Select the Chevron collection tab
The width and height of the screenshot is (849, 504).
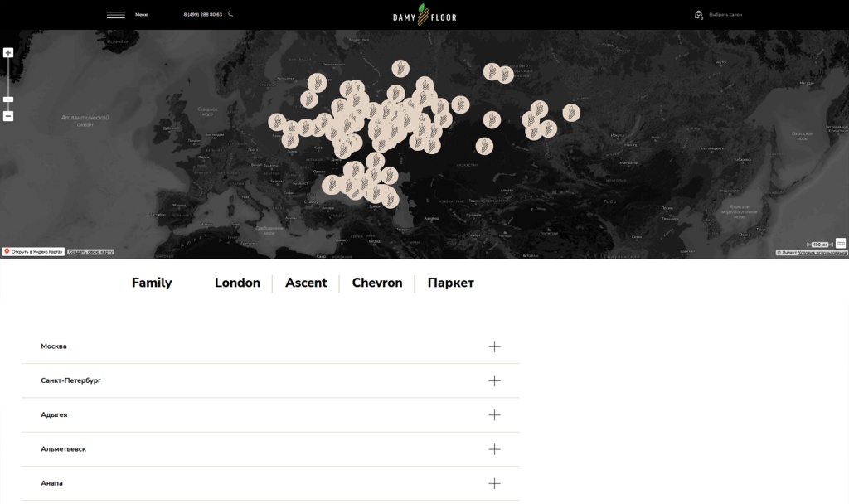[377, 283]
